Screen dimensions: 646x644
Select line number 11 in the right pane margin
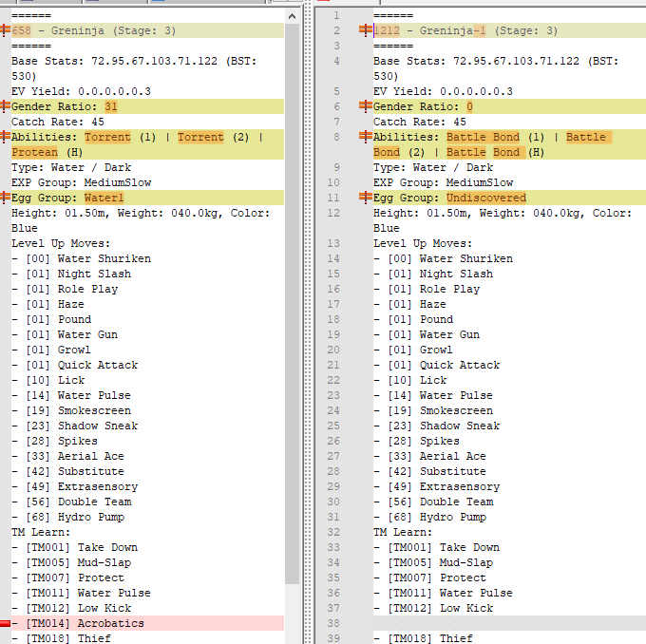pyautogui.click(x=333, y=198)
